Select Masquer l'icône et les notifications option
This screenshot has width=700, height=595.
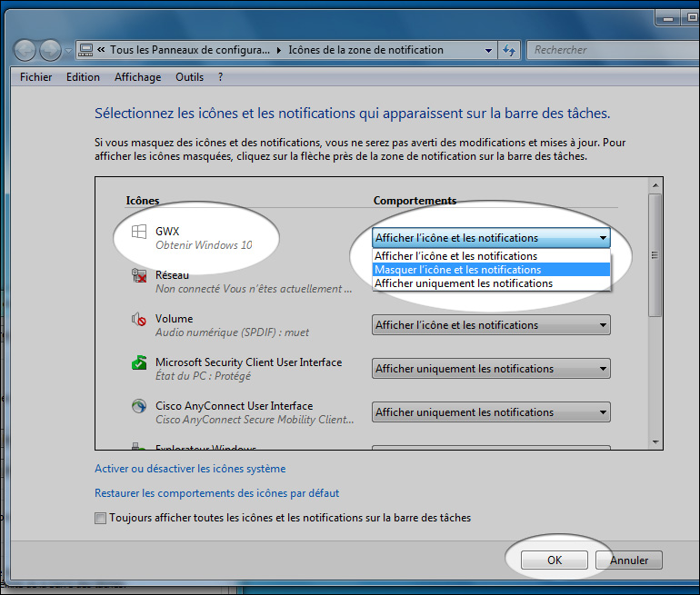tap(458, 270)
